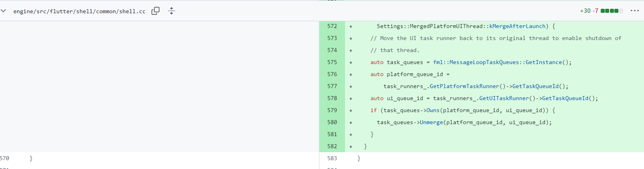
Task: Select line number 583 on the right side
Action: [332, 158]
